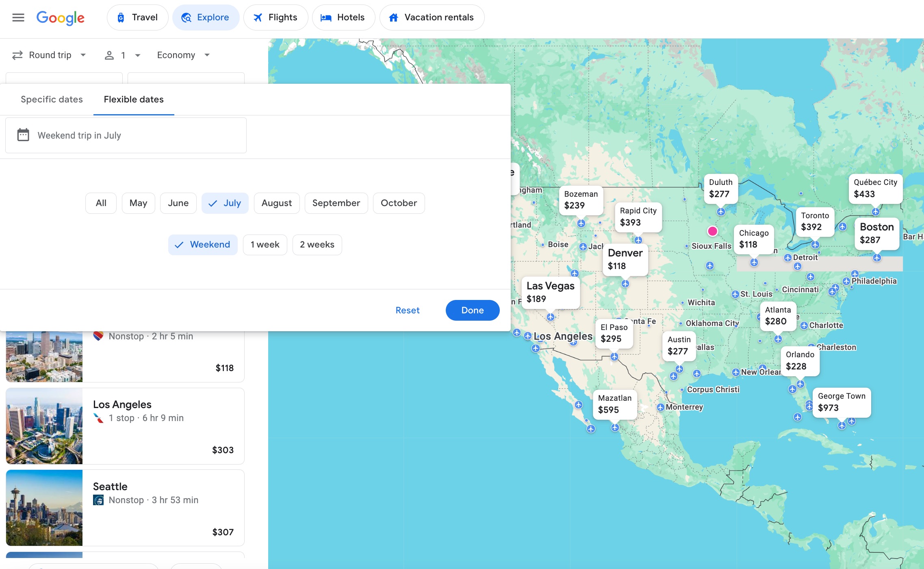
Task: Click the Google logo
Action: 60,17
